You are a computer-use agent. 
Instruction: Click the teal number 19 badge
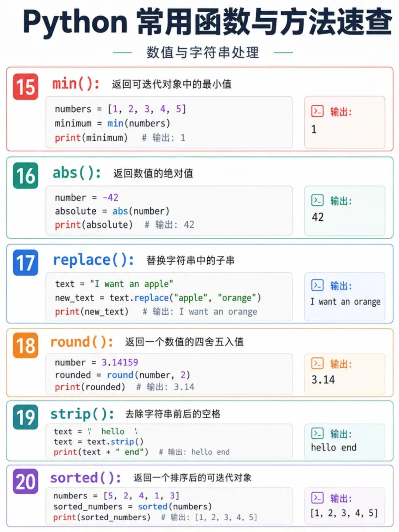tap(25, 417)
